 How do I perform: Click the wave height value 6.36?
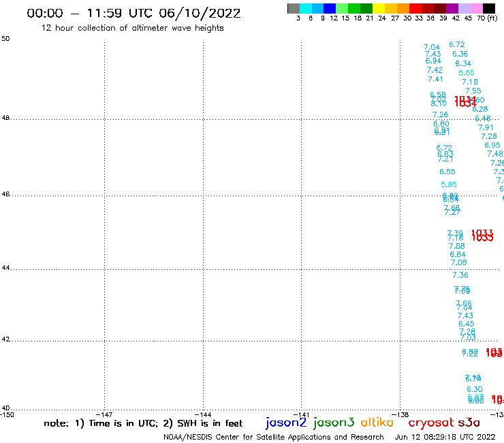pyautogui.click(x=460, y=54)
